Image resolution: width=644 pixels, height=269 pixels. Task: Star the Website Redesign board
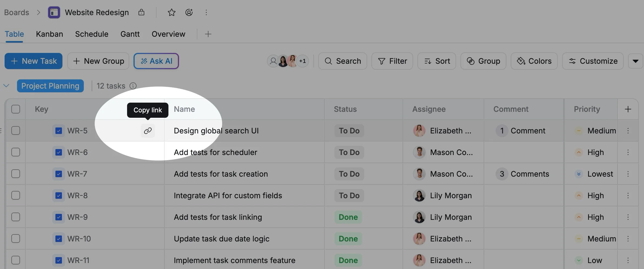point(171,12)
